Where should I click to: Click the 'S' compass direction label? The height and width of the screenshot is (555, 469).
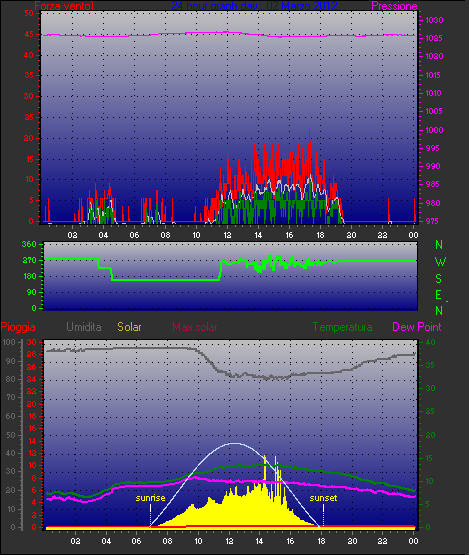[x=439, y=279]
